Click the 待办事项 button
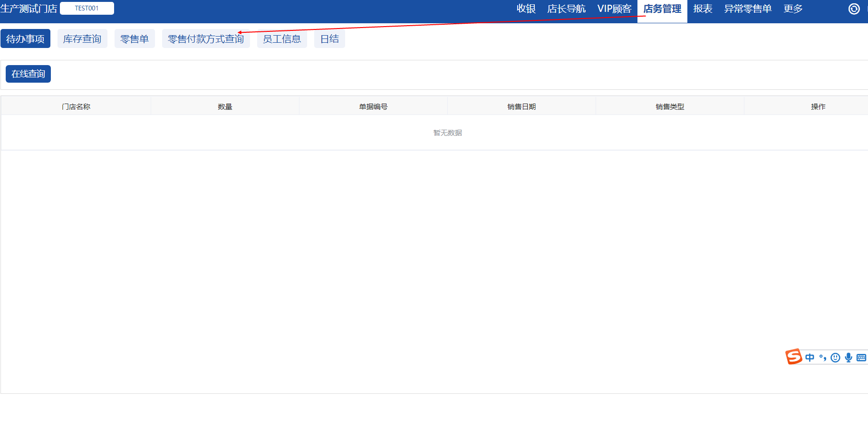Viewport: 868px width, 429px height. 25,39
